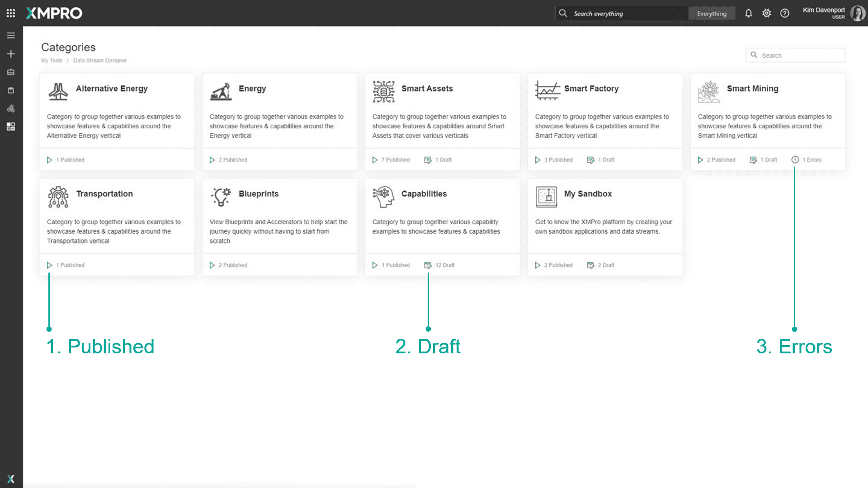Select the My Sandbox icon

546,196
